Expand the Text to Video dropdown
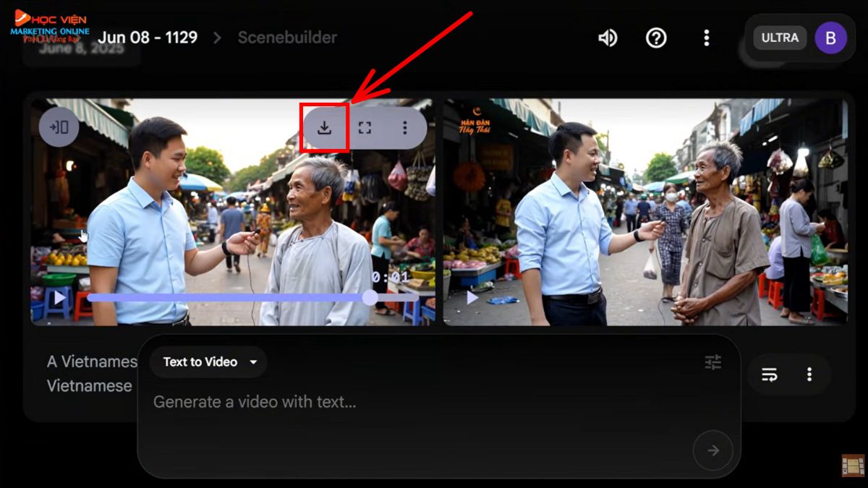 [x=209, y=362]
